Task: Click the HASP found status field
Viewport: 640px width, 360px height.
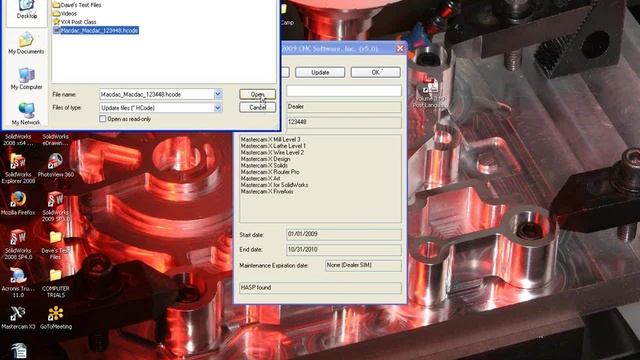Action: pyautogui.click(x=320, y=288)
